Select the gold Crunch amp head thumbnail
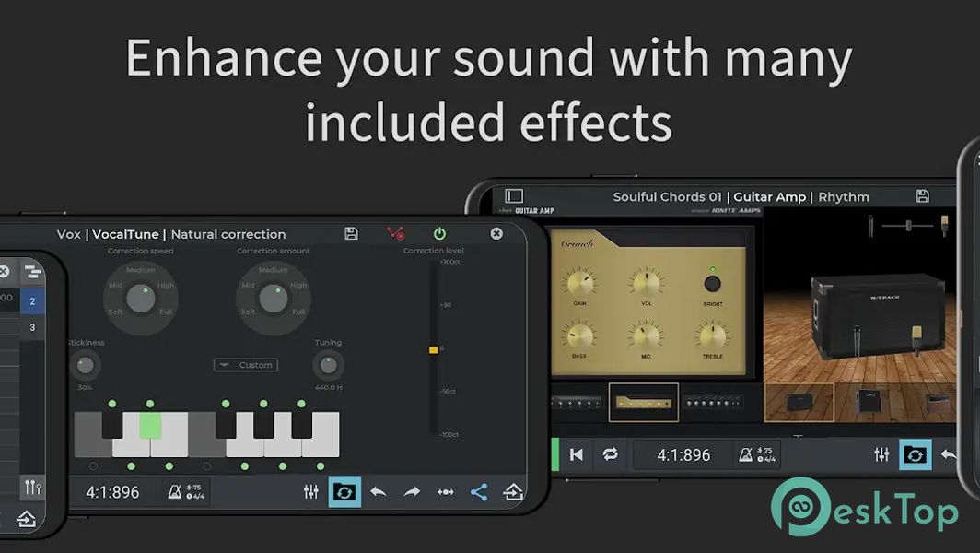 pyautogui.click(x=644, y=402)
